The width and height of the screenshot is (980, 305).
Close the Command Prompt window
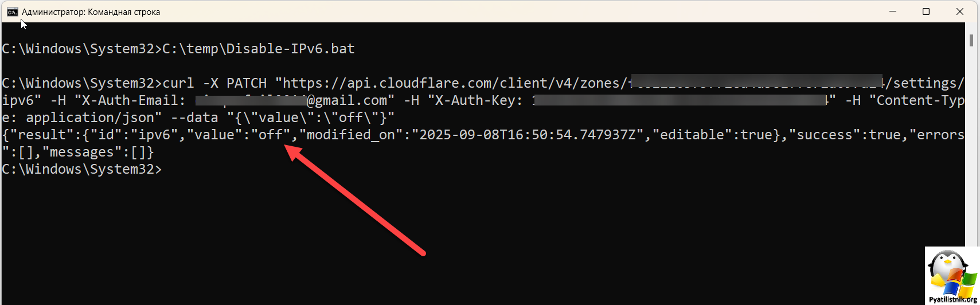(960, 11)
